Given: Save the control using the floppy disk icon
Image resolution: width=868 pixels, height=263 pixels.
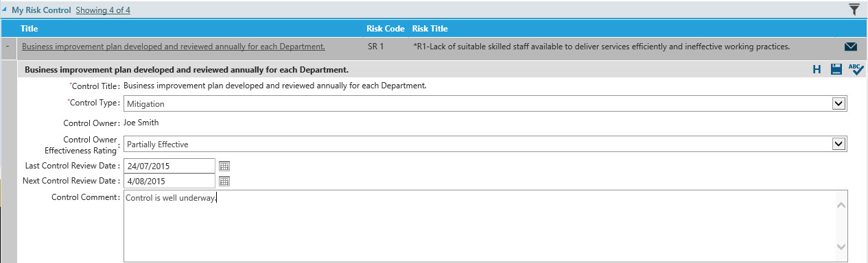Looking at the screenshot, I should point(836,69).
